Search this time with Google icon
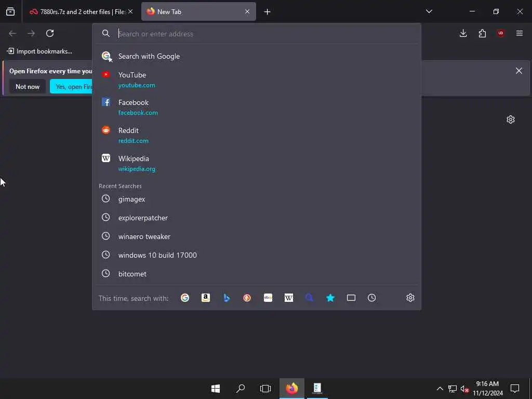 point(185,298)
